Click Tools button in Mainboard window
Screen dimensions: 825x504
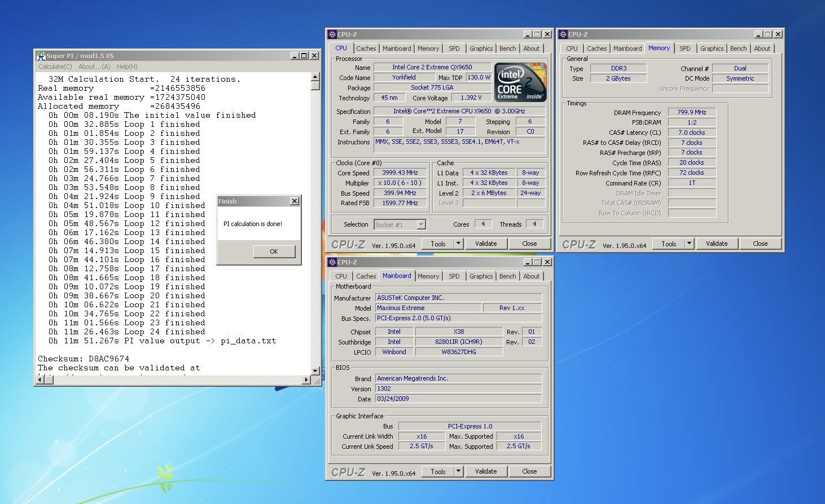pyautogui.click(x=438, y=471)
